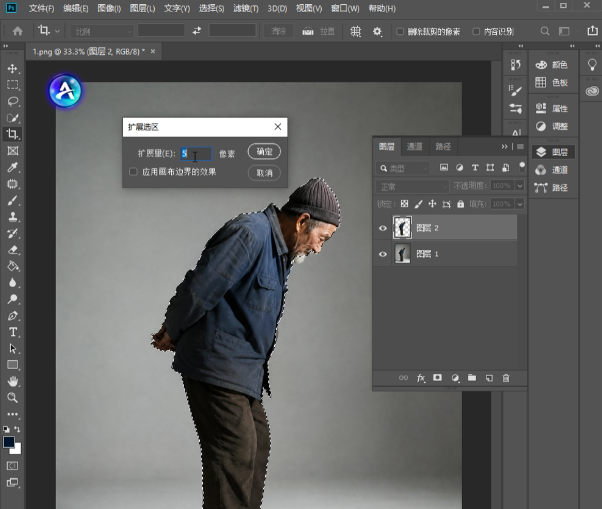Select the Hand tool

pos(12,381)
